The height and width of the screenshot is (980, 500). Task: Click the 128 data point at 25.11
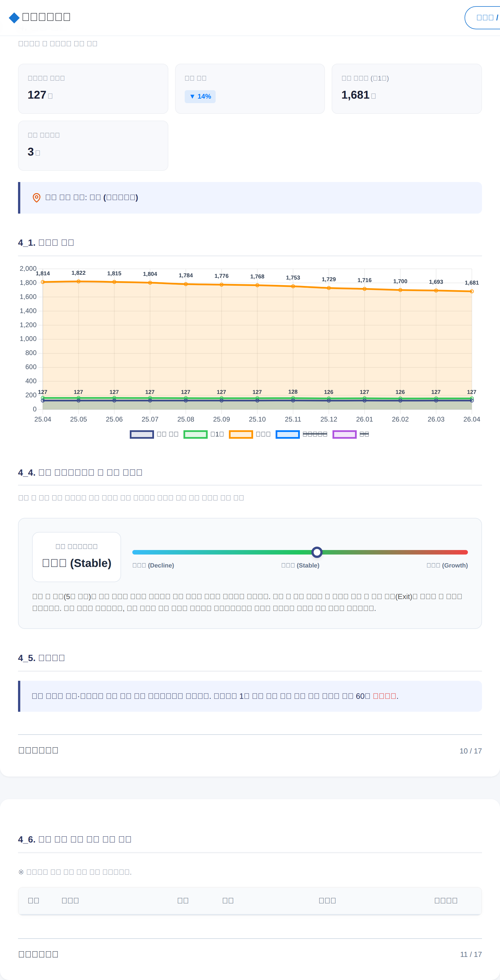[293, 398]
